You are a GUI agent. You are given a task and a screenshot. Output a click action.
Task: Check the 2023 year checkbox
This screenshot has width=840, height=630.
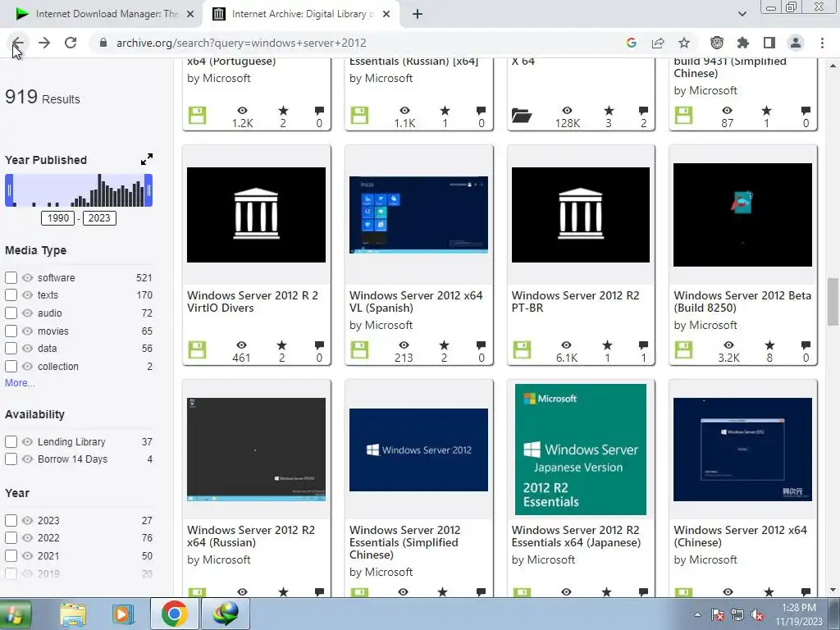click(x=11, y=520)
